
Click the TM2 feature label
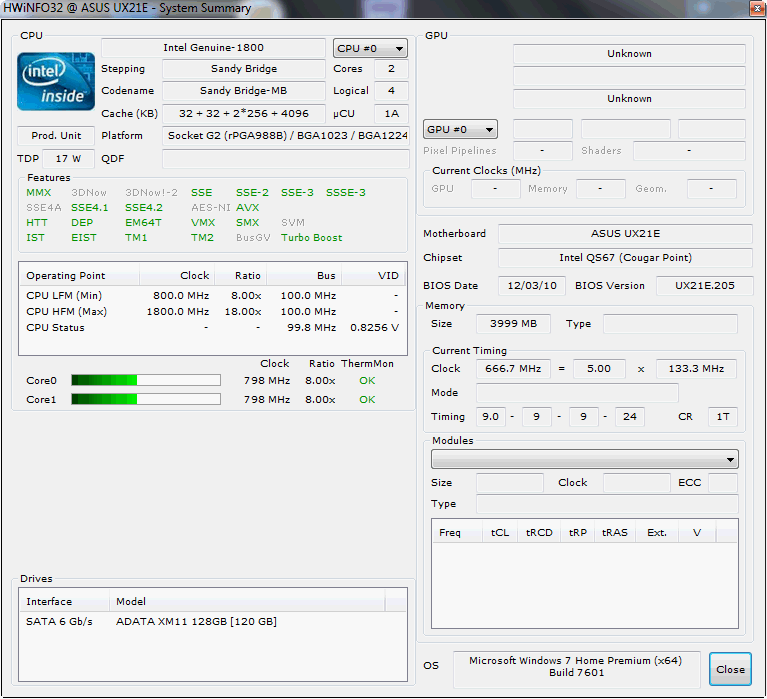tap(202, 238)
